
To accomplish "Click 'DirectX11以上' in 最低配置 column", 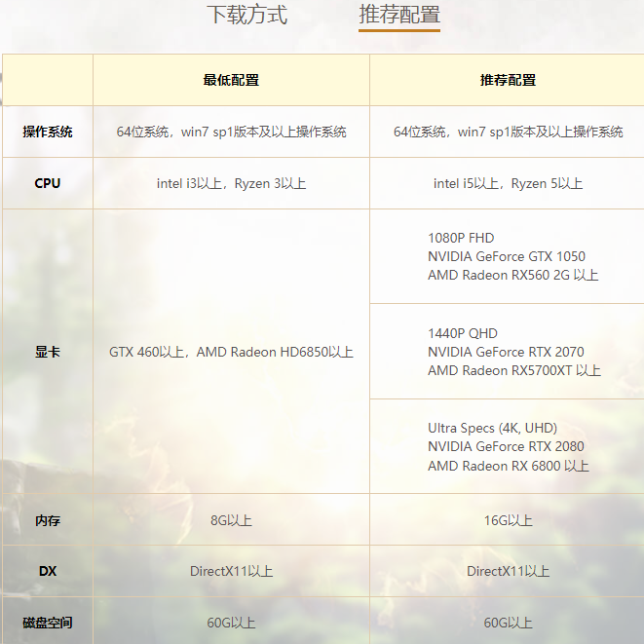I will click(231, 571).
